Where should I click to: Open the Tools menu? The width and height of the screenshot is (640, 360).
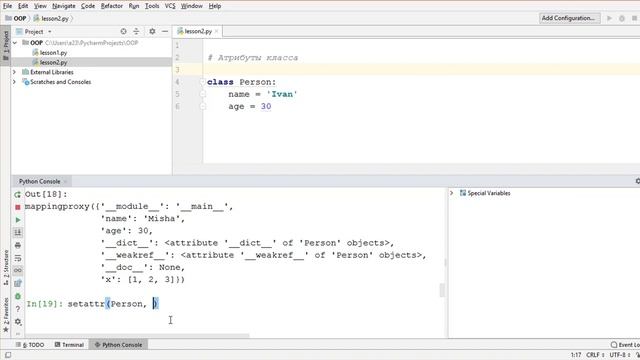point(152,6)
